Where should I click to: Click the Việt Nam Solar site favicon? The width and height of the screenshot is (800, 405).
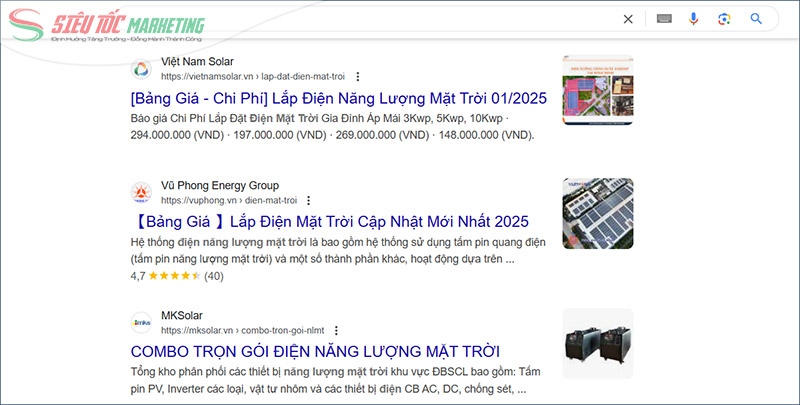141,69
